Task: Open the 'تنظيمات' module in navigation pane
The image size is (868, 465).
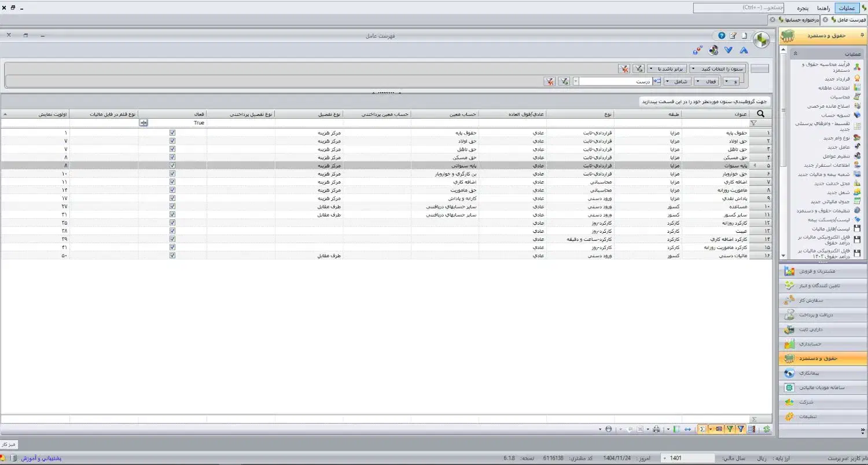Action: tap(822, 416)
